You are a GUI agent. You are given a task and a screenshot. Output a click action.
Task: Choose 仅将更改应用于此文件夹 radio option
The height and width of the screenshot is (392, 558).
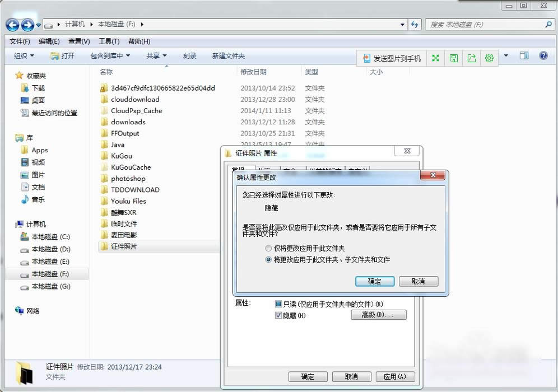305,248
